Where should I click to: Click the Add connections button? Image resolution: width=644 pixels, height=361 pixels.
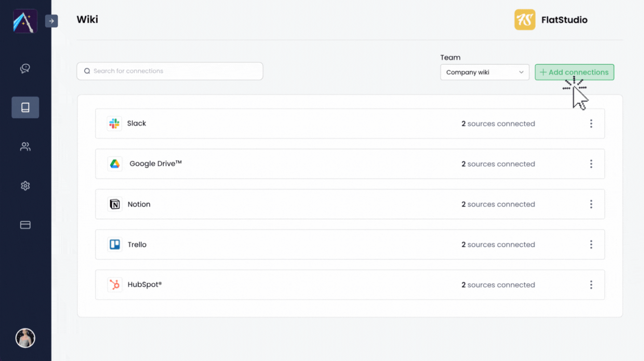coord(574,72)
